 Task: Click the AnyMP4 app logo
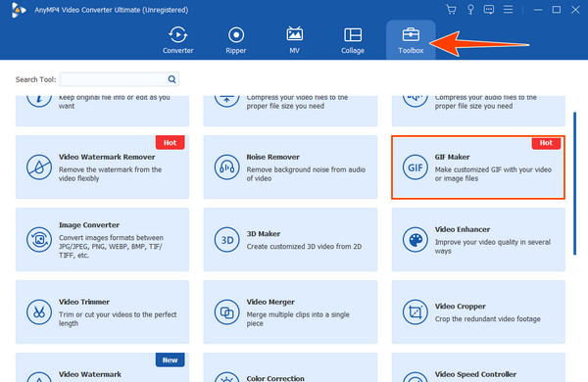18,10
